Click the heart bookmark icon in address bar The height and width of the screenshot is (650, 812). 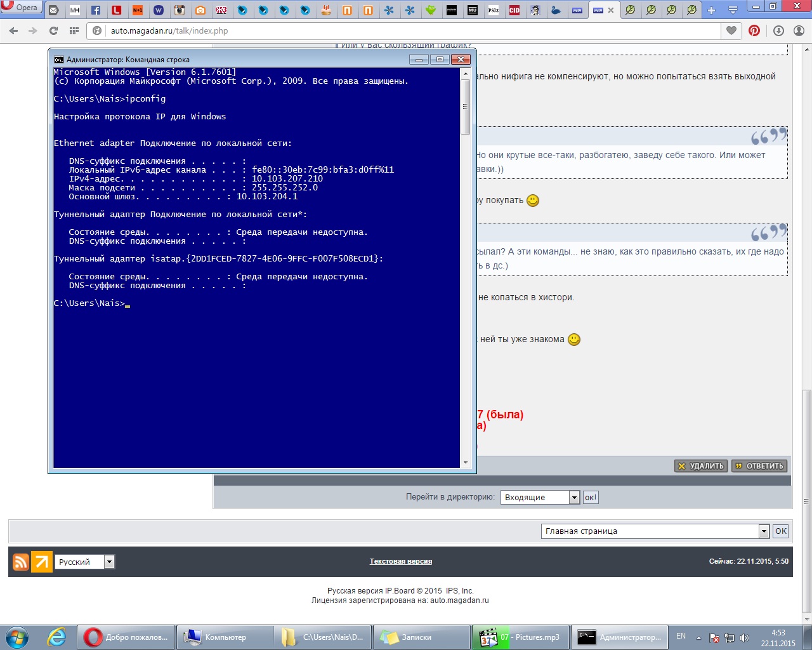tap(731, 30)
